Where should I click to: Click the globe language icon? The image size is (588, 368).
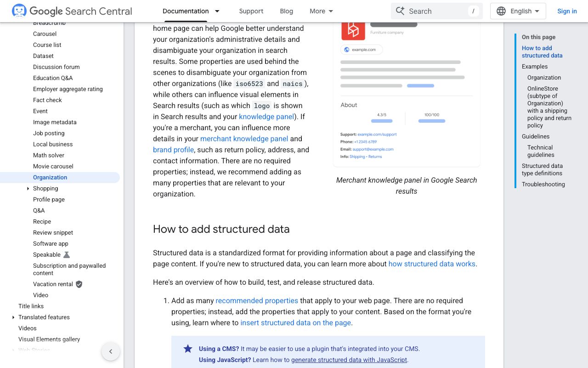[x=501, y=11]
